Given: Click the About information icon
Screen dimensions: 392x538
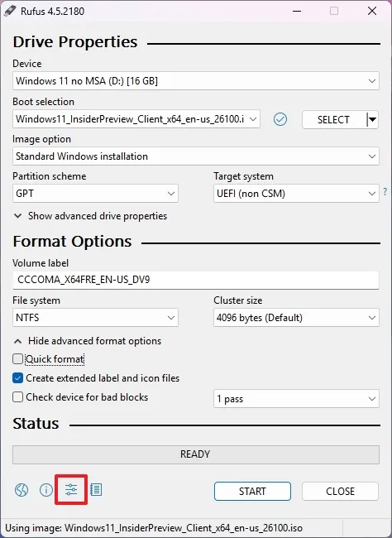Looking at the screenshot, I should tap(46, 490).
